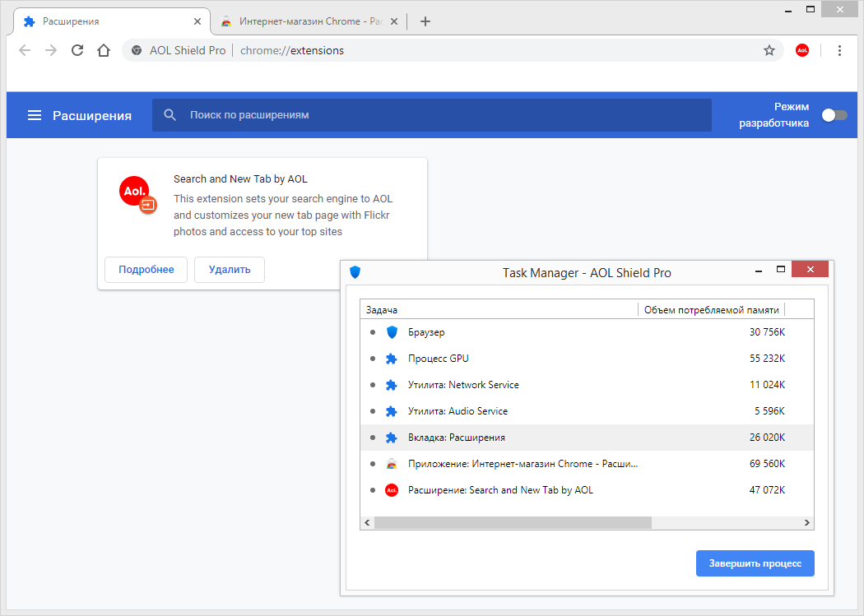Click the browser back arrow
This screenshot has width=864, height=616.
coord(25,50)
